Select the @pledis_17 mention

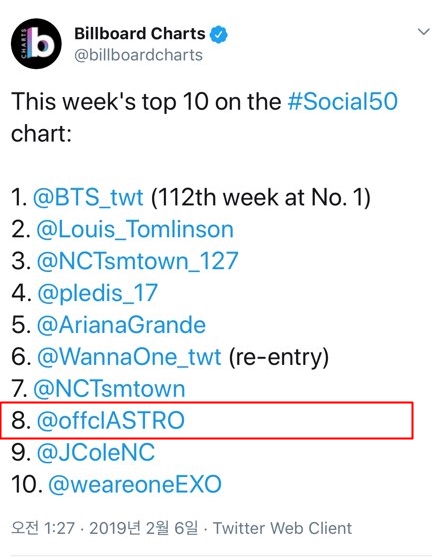97,293
